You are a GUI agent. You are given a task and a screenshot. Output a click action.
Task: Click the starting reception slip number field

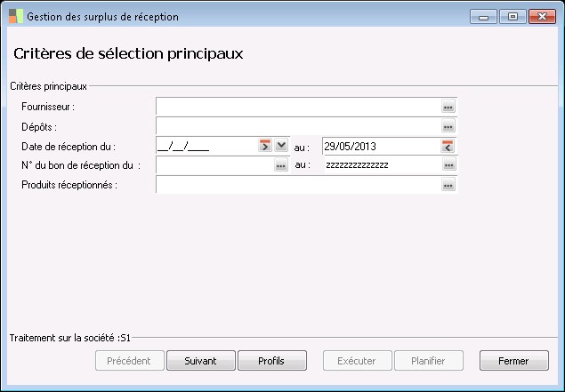pos(214,166)
